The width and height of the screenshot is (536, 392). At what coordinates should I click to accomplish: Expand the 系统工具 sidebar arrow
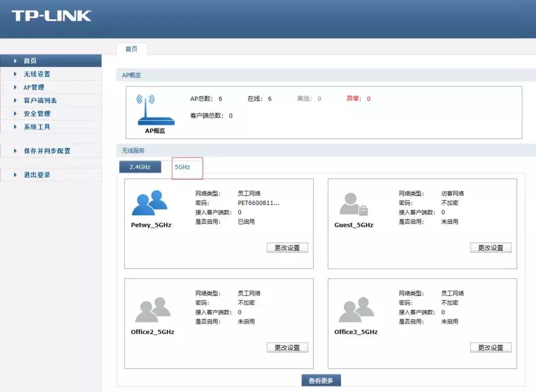(x=15, y=127)
